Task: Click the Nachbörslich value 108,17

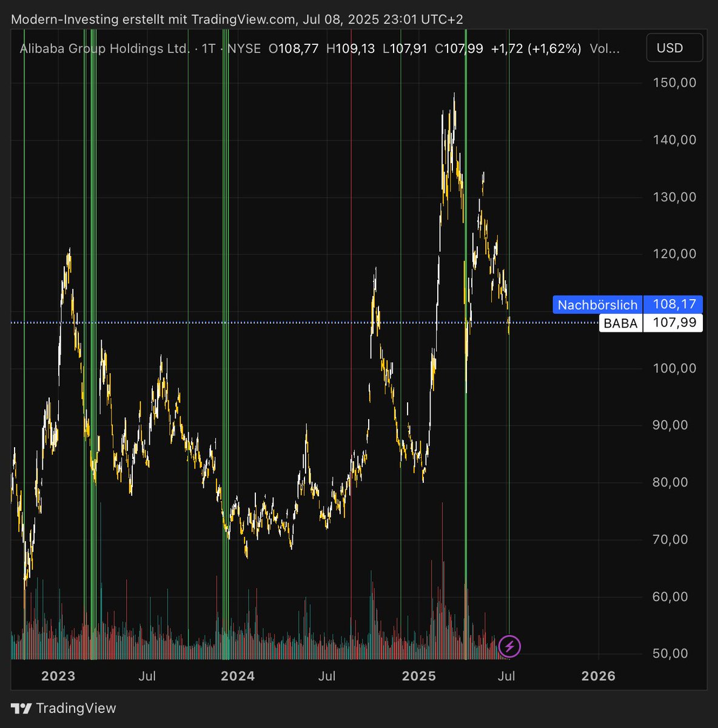Action: coord(673,305)
